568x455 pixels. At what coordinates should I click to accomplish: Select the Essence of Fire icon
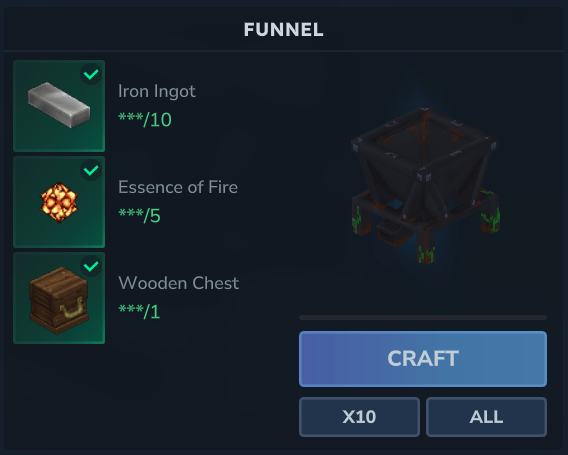coord(59,202)
